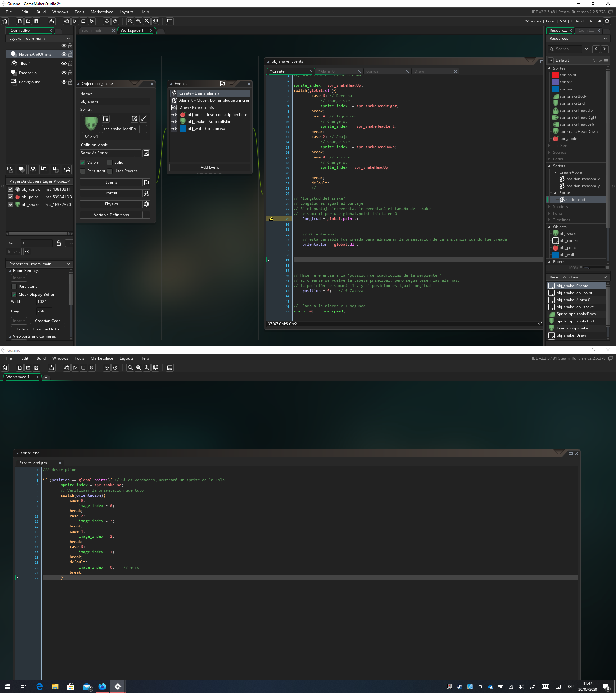Toggle visibility of PlayersAndOthers layer
616x693 pixels.
(64, 54)
